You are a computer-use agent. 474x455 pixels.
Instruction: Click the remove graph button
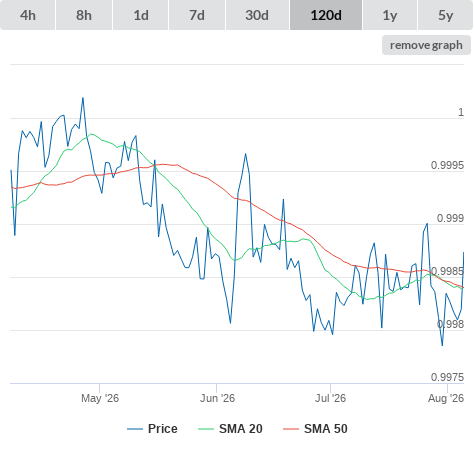426,45
